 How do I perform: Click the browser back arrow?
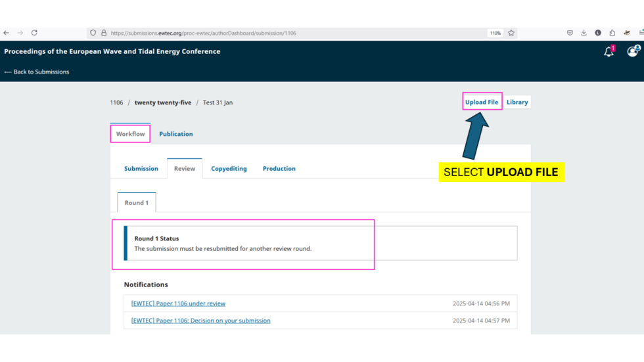point(6,33)
